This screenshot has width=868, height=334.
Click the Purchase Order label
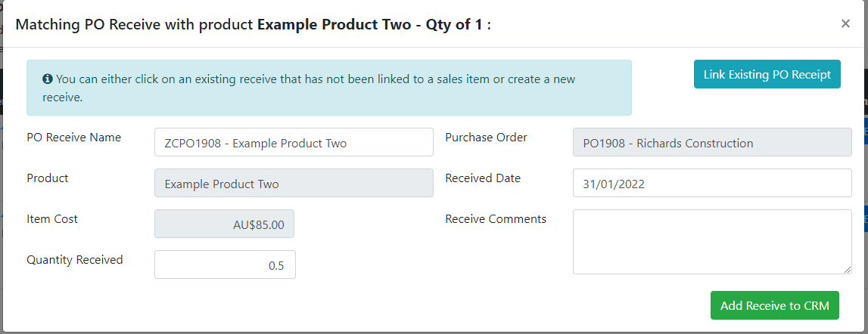tap(486, 137)
